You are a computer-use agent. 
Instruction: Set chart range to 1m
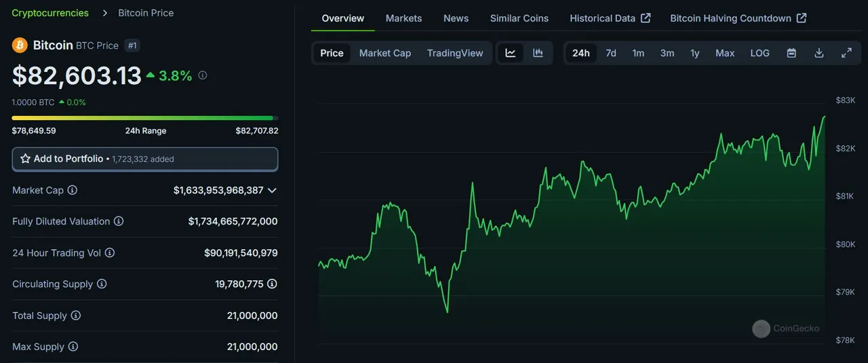[638, 53]
